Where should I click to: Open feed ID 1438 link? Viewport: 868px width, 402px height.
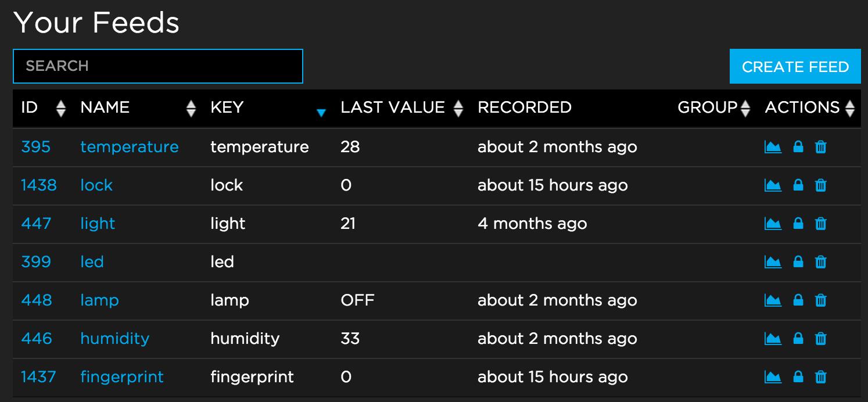tap(39, 185)
